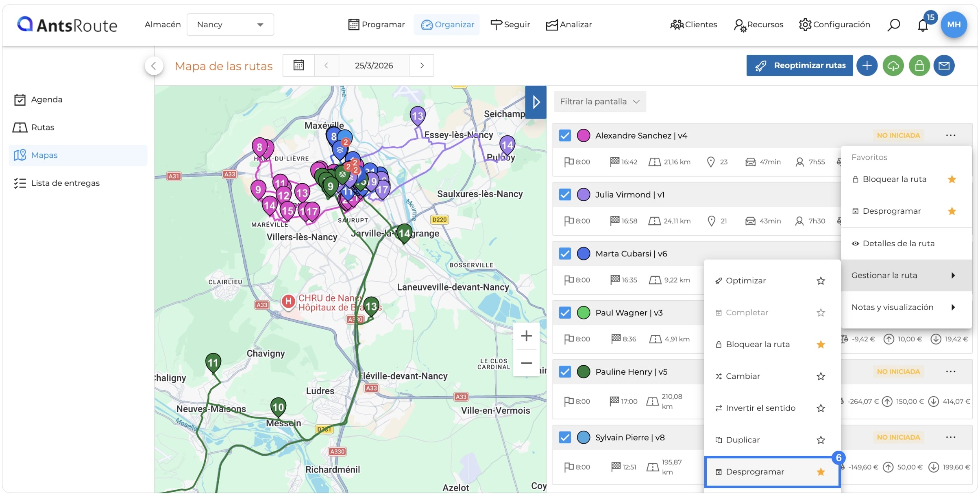980x497 pixels.
Task: Uncheck Alexandre Sanchez route checkbox
Action: pos(565,135)
